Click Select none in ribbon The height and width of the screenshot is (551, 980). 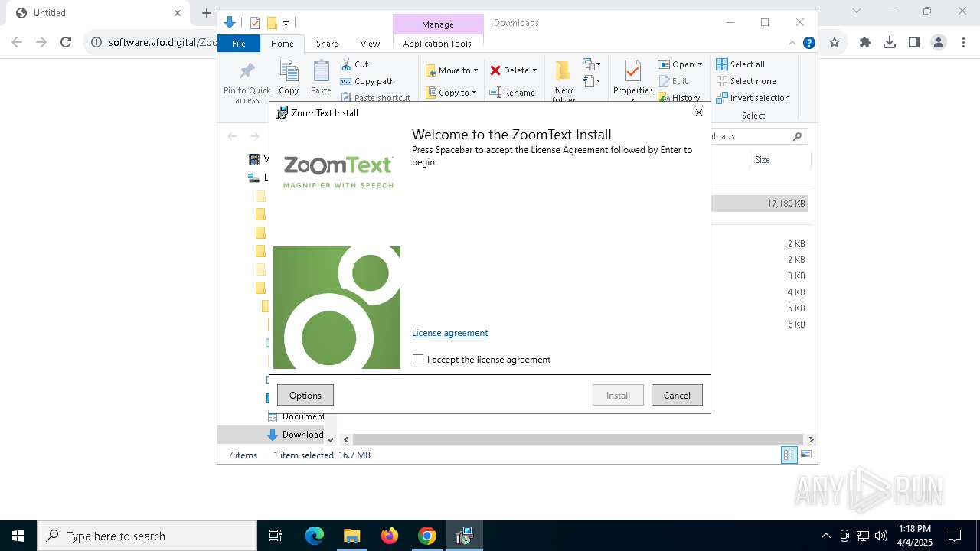tap(746, 81)
